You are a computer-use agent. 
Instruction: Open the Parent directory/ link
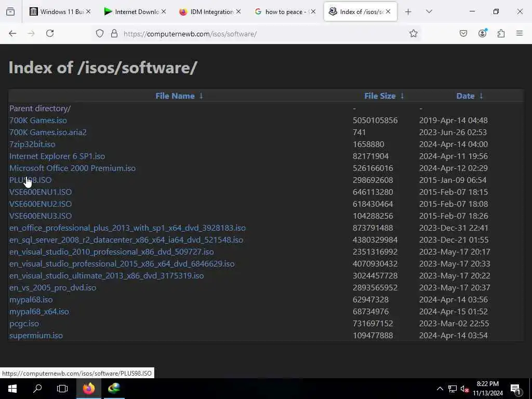39,109
